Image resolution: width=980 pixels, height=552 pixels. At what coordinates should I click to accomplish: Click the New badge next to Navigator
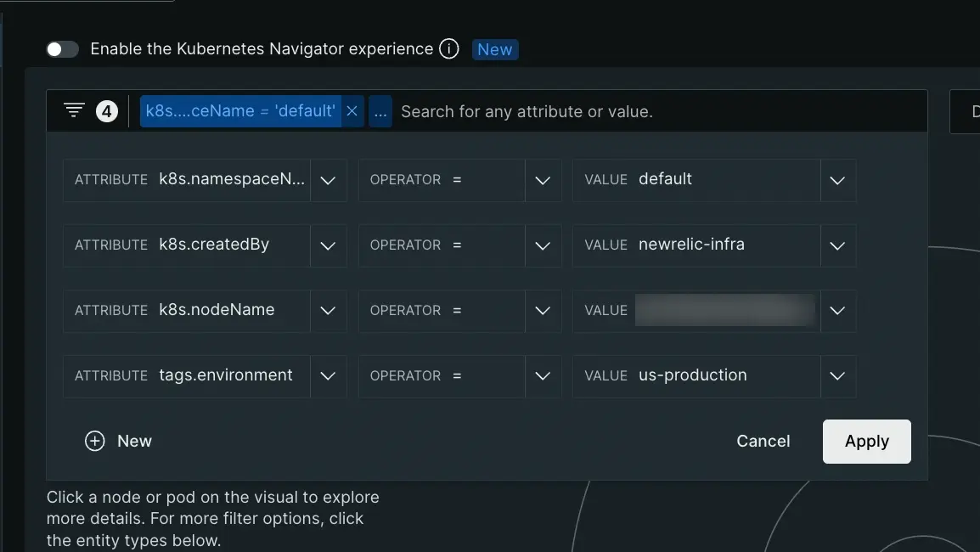pyautogui.click(x=494, y=49)
